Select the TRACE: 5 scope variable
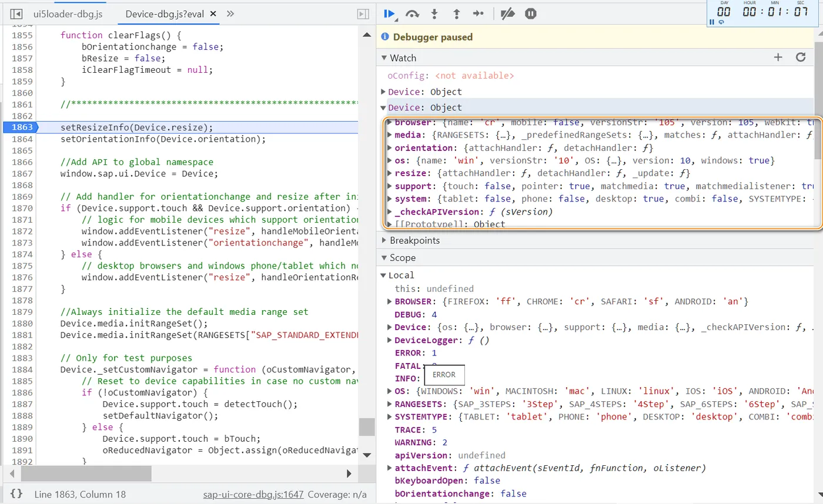 point(416,430)
